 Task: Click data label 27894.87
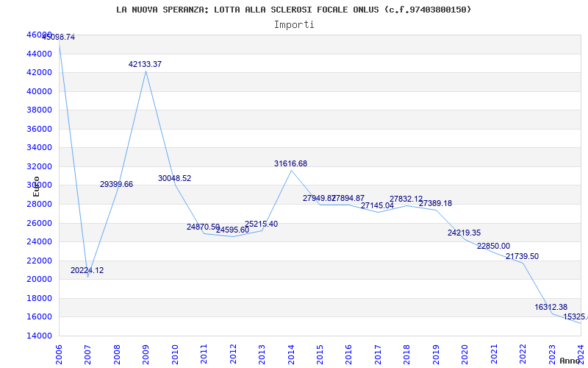tap(348, 198)
